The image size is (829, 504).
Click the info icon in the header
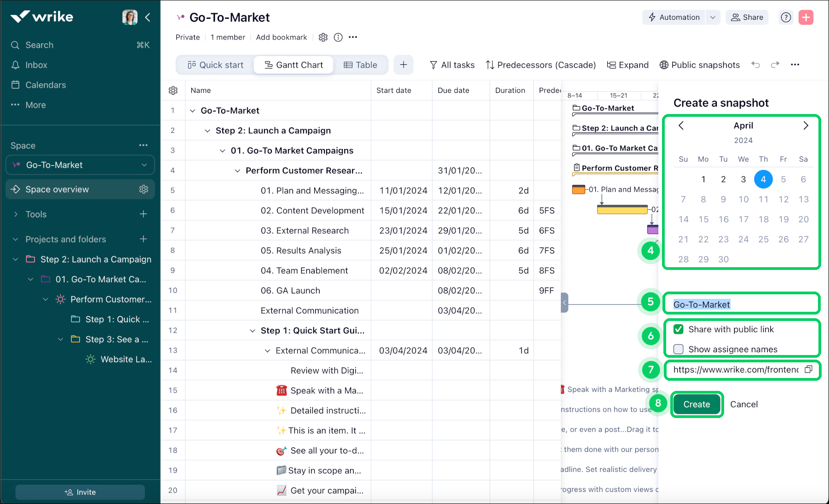[x=338, y=37]
